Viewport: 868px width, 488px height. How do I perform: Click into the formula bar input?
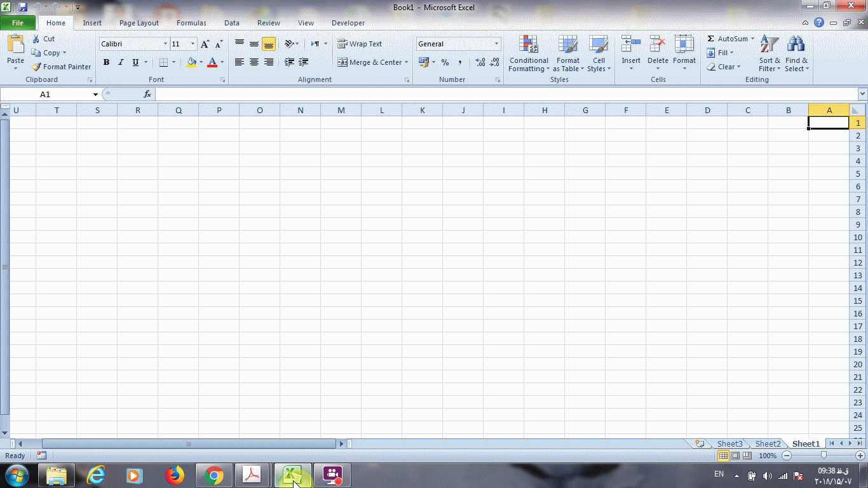[506, 94]
